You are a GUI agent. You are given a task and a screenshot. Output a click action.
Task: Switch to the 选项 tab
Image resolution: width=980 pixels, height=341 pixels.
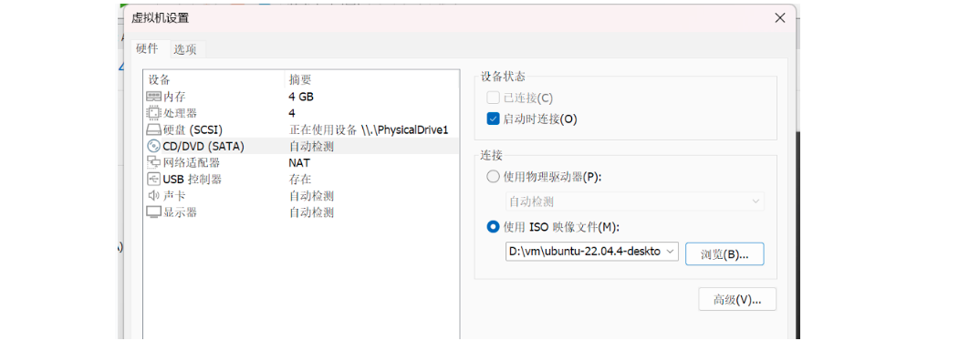185,49
